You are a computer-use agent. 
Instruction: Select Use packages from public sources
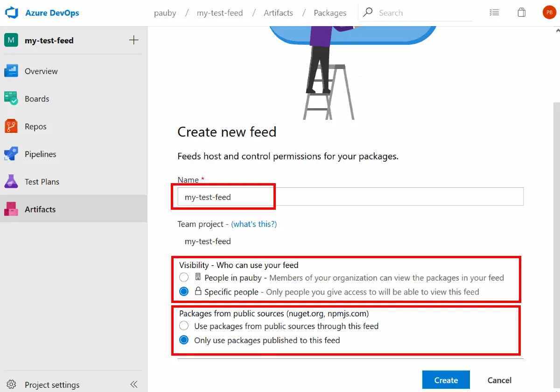pos(184,326)
